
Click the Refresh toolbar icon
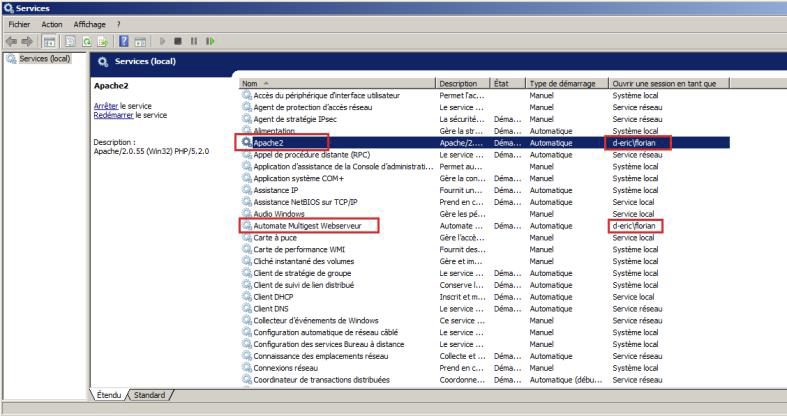(x=86, y=40)
